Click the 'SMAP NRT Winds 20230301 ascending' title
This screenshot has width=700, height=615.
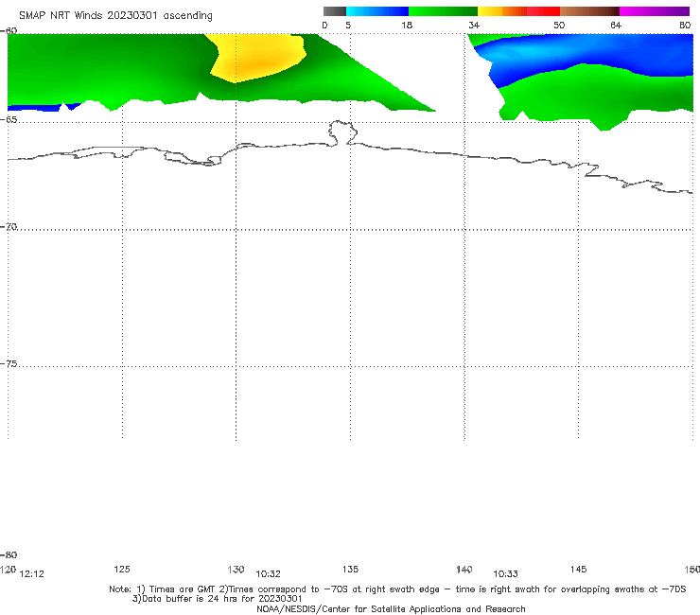click(x=115, y=16)
